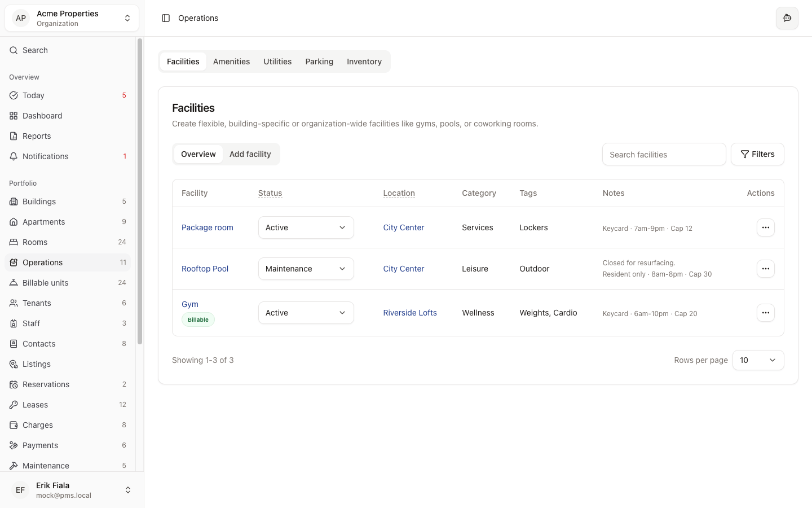Open actions menu for Gym row
The width and height of the screenshot is (812, 508).
click(765, 313)
